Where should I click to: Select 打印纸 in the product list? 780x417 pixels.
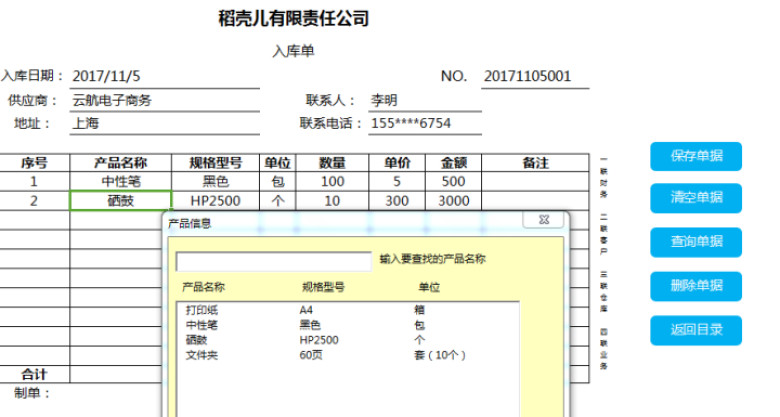click(201, 310)
